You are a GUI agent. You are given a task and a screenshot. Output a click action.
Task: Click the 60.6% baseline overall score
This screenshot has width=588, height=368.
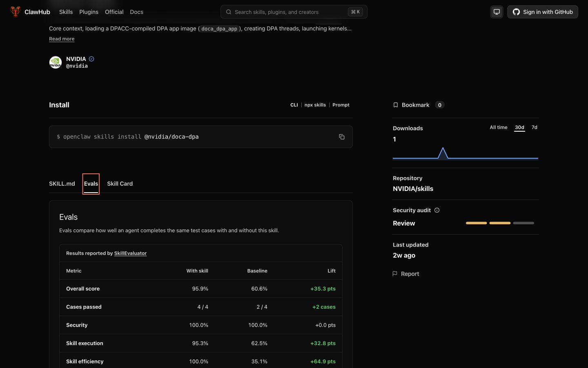259,289
